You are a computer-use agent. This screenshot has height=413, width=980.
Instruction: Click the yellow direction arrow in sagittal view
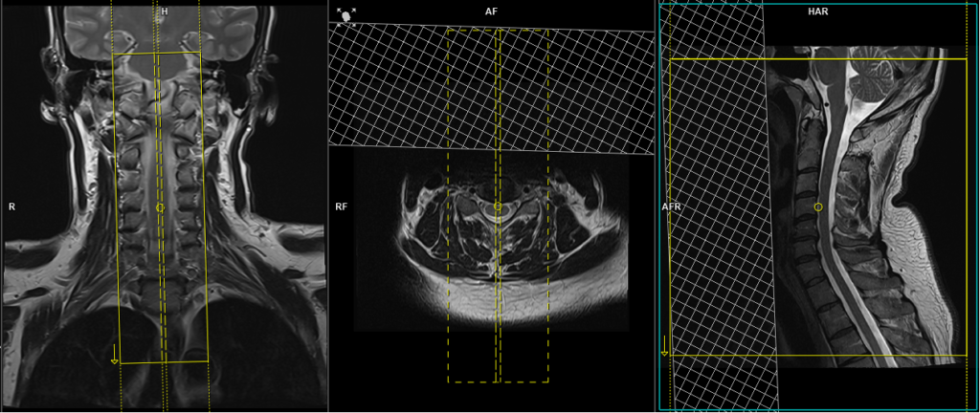[x=664, y=346]
